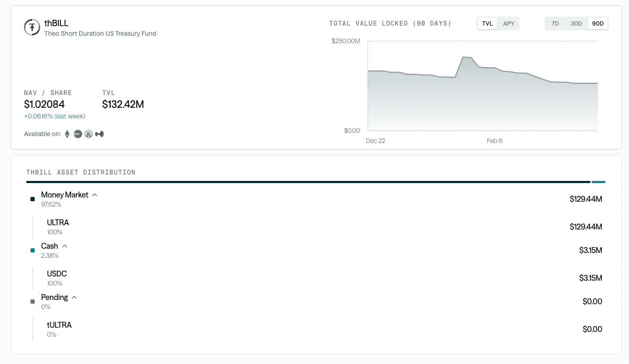629x364 pixels.
Task: Select the 30D time range
Action: point(576,23)
